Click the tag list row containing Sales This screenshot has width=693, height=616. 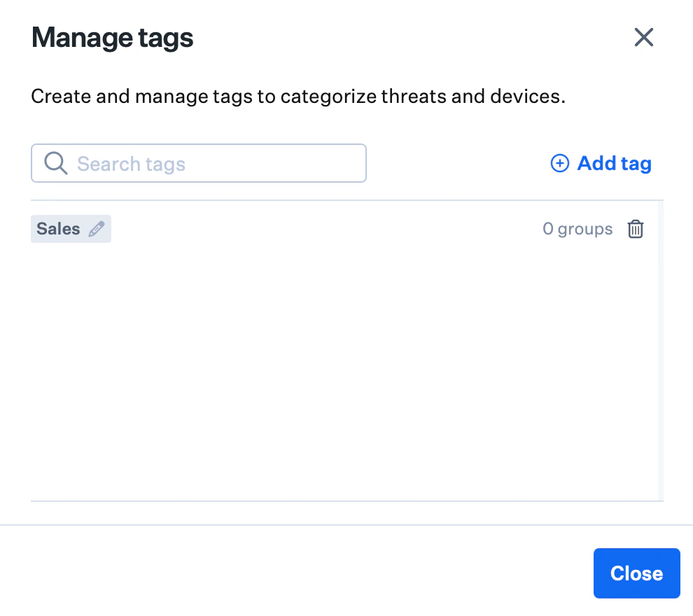click(346, 228)
